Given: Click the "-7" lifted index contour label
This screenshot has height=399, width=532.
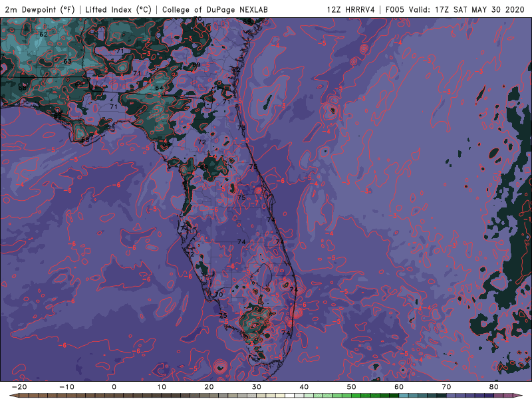Looking at the screenshot, I should pyautogui.click(x=254, y=203).
